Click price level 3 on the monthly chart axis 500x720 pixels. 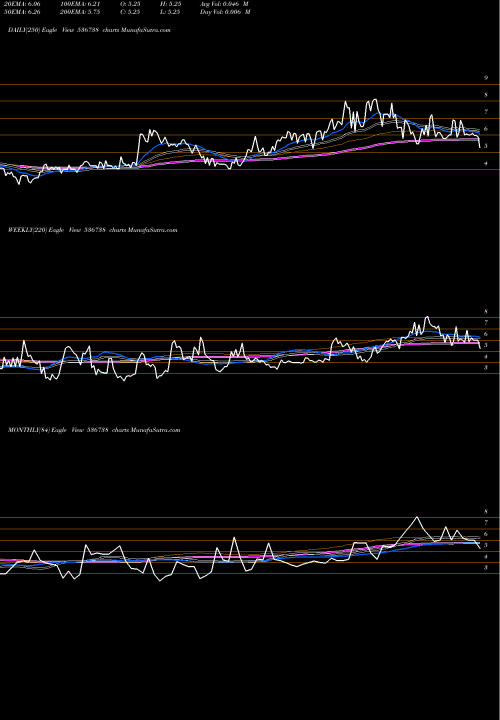486,568
